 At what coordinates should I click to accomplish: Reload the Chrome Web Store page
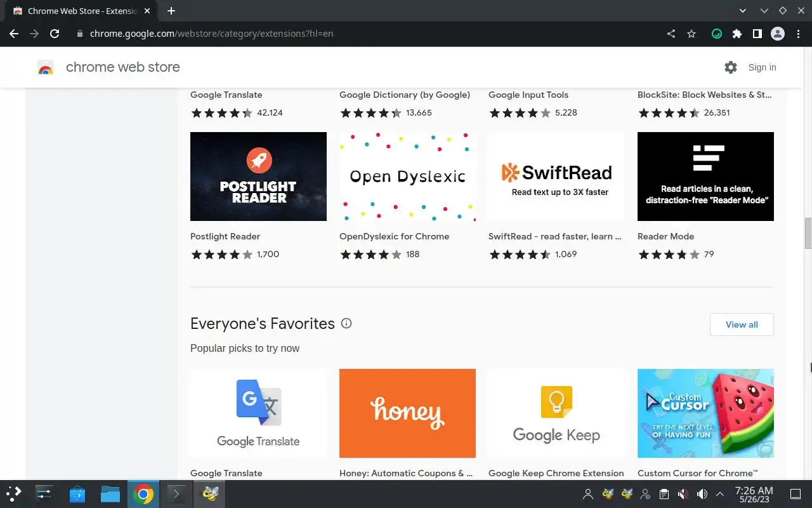point(55,34)
